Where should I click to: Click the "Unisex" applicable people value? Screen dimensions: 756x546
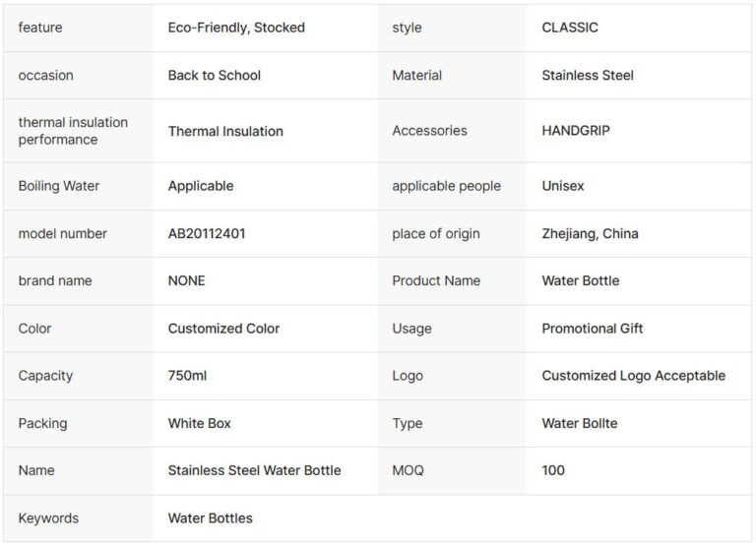pyautogui.click(x=563, y=186)
